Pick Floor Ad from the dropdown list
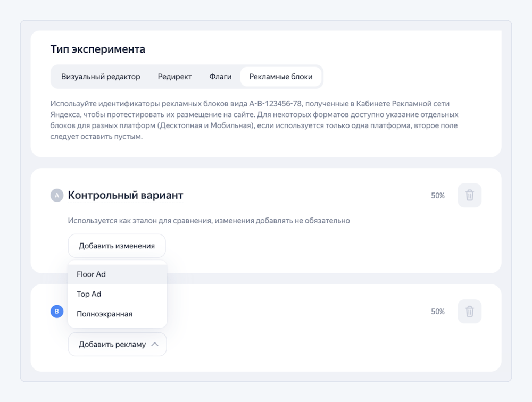Image resolution: width=532 pixels, height=402 pixels. tap(92, 274)
